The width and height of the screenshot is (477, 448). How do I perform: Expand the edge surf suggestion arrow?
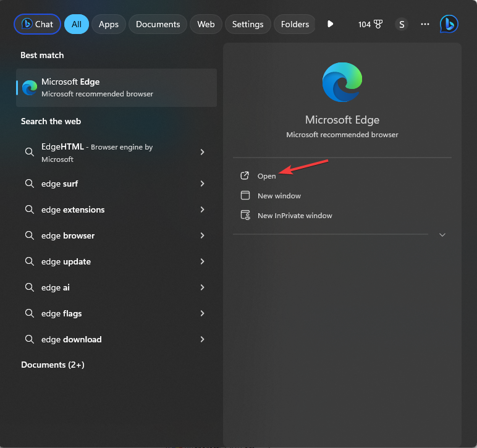click(x=202, y=184)
